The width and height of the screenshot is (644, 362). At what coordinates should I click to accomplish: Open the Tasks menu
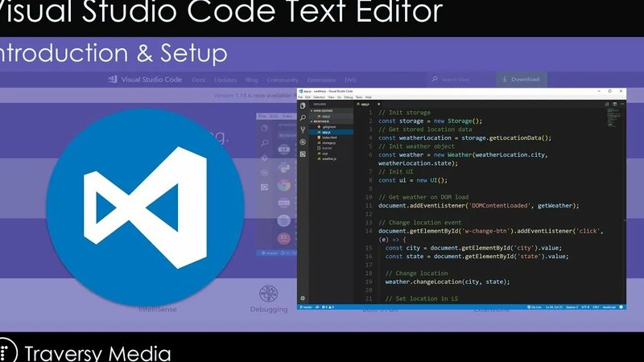359,97
